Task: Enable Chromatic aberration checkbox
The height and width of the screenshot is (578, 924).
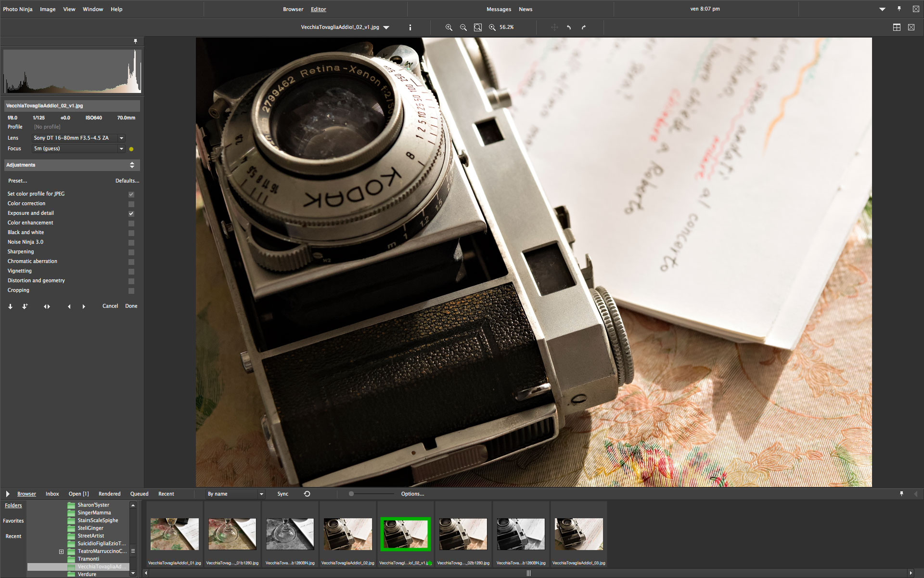Action: (131, 262)
